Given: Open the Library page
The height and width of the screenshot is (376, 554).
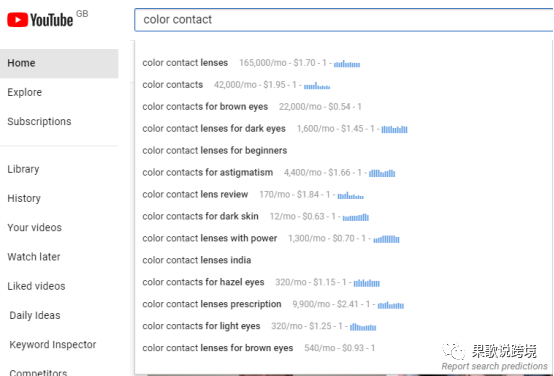Looking at the screenshot, I should point(23,169).
